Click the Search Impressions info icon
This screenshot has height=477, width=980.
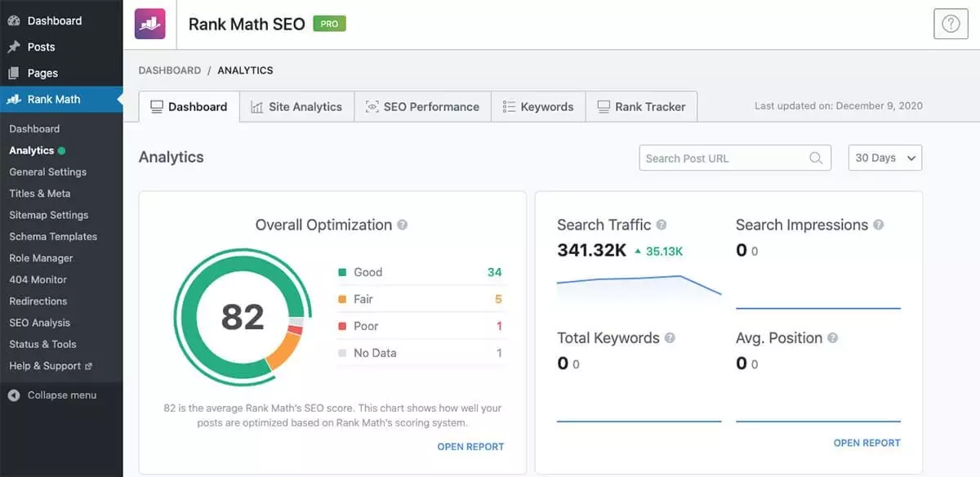click(879, 225)
